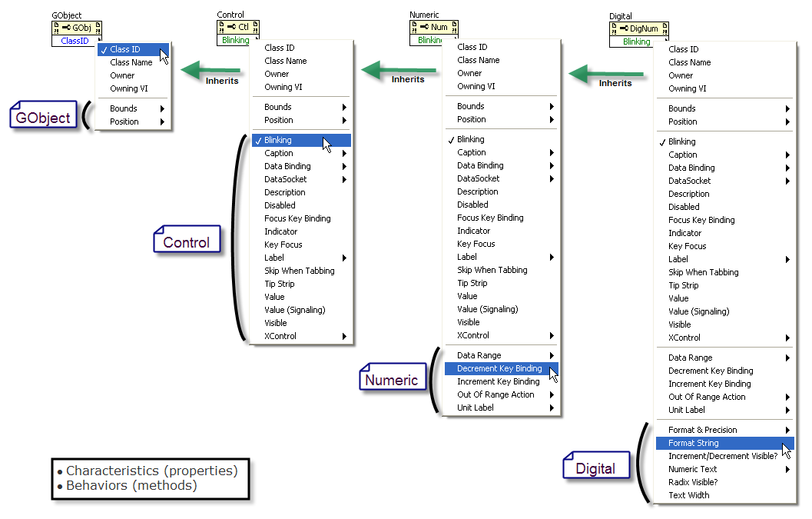
Task: Click the DigNum property node header icon
Action: pos(638,28)
